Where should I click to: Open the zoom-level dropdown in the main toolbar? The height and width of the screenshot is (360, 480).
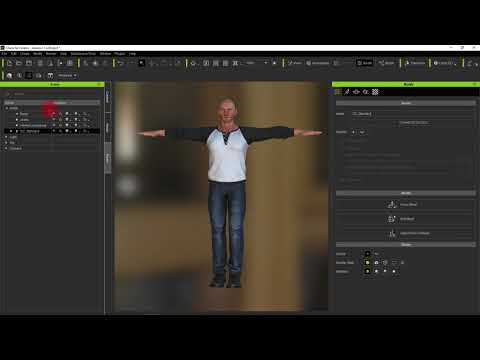(x=257, y=63)
